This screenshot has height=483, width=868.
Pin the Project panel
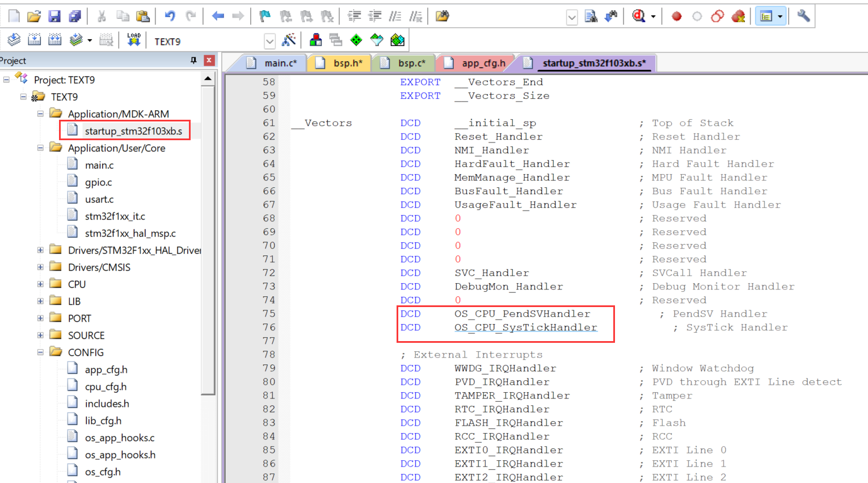pyautogui.click(x=193, y=60)
